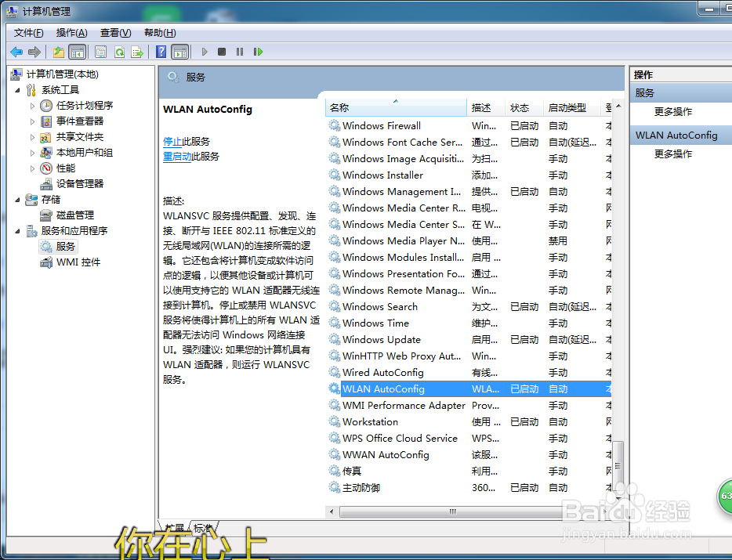Collapse the 系统工具 tree node
732x560 pixels.
18,90
